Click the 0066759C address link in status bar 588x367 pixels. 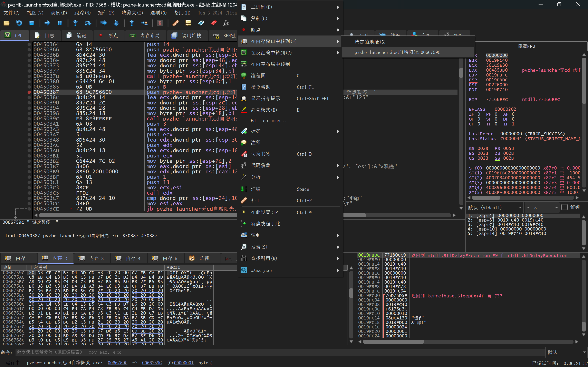pos(118,363)
